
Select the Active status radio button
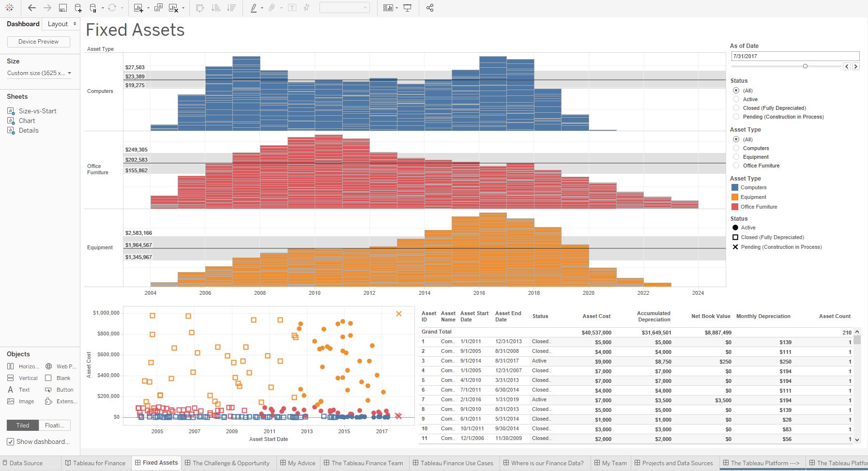click(736, 99)
